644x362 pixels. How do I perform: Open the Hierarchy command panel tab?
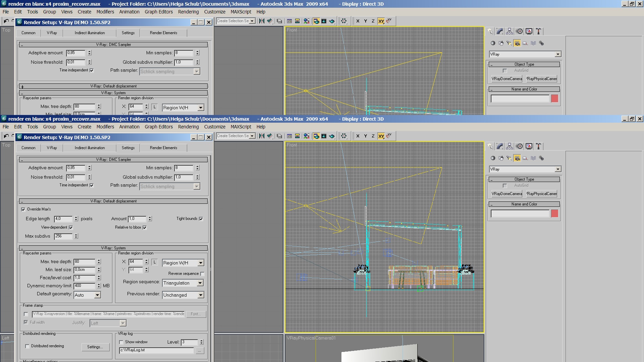pyautogui.click(x=509, y=146)
